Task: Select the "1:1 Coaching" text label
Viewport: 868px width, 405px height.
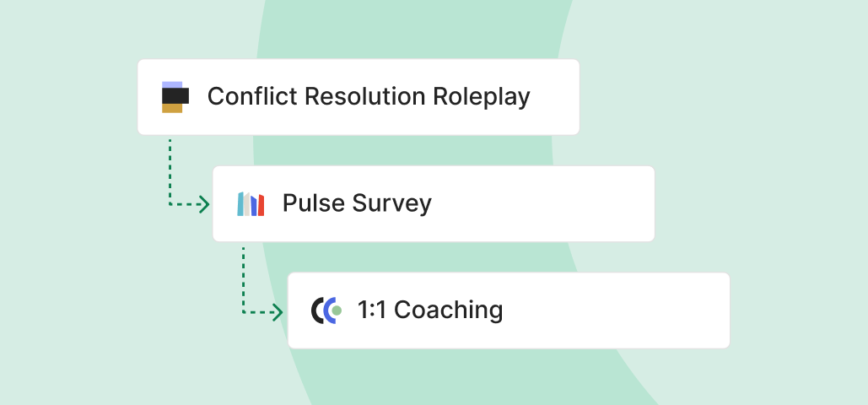Action: coord(430,310)
